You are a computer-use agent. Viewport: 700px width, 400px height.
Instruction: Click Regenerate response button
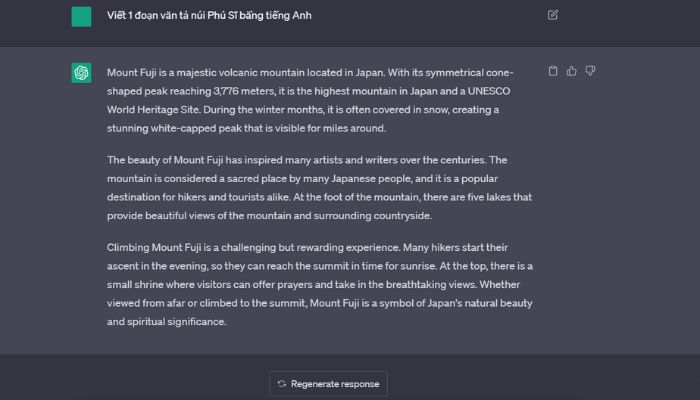(328, 383)
